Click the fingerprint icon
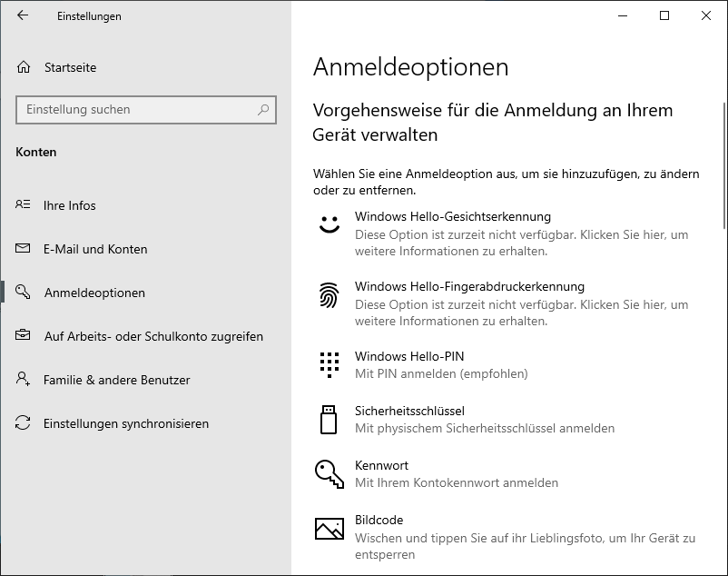The image size is (728, 576). 330,295
